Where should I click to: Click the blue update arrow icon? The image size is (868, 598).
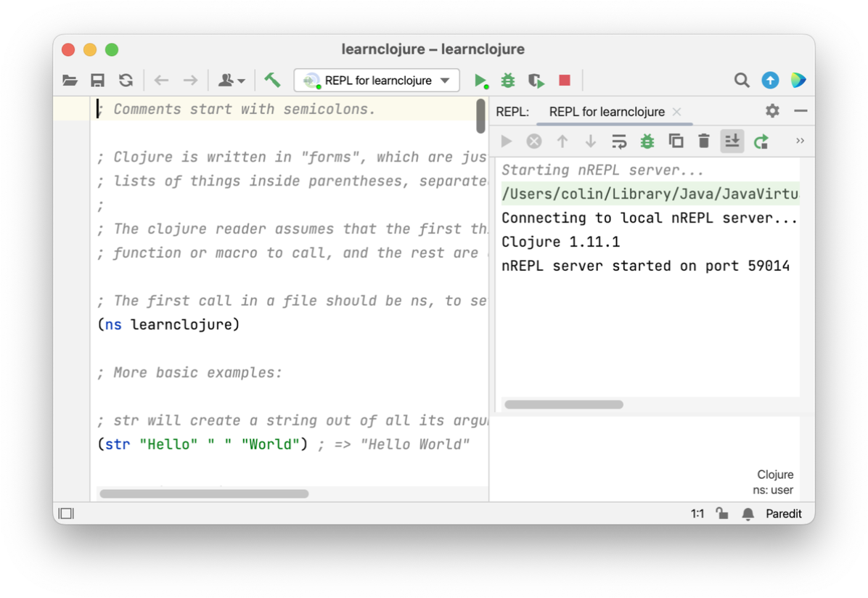(x=770, y=81)
